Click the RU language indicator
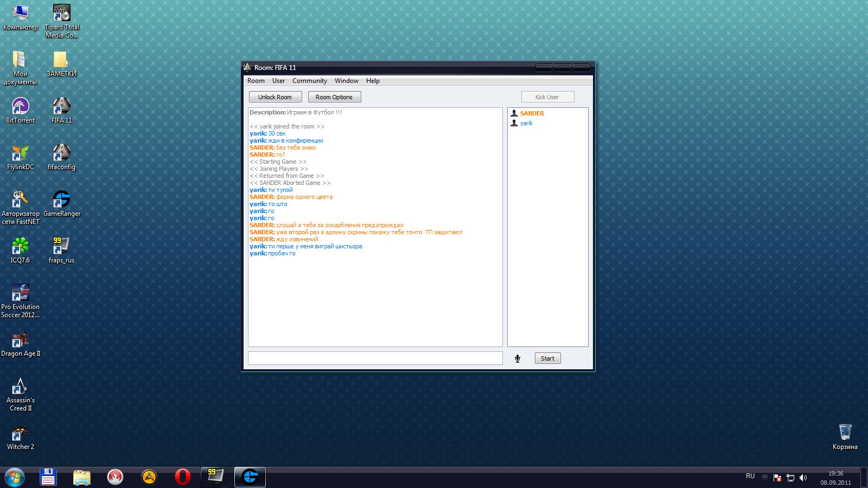868x488 pixels. [750, 476]
